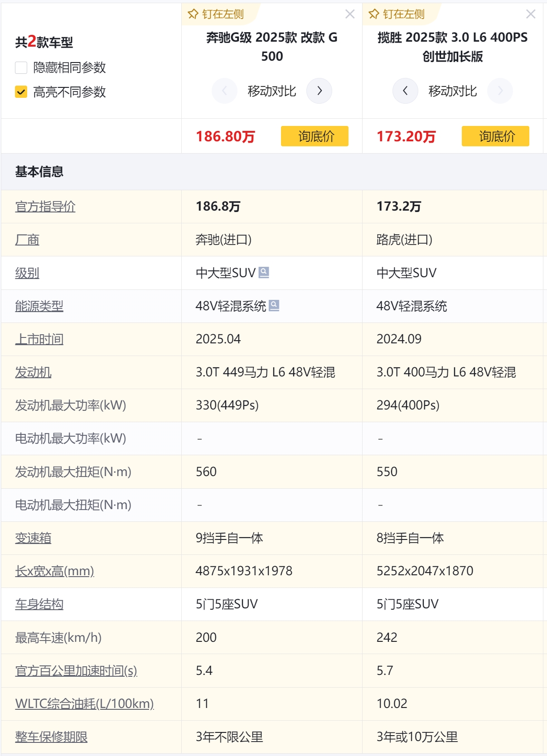Open the image icon beside 中大型SUV for 奔驰

264,272
